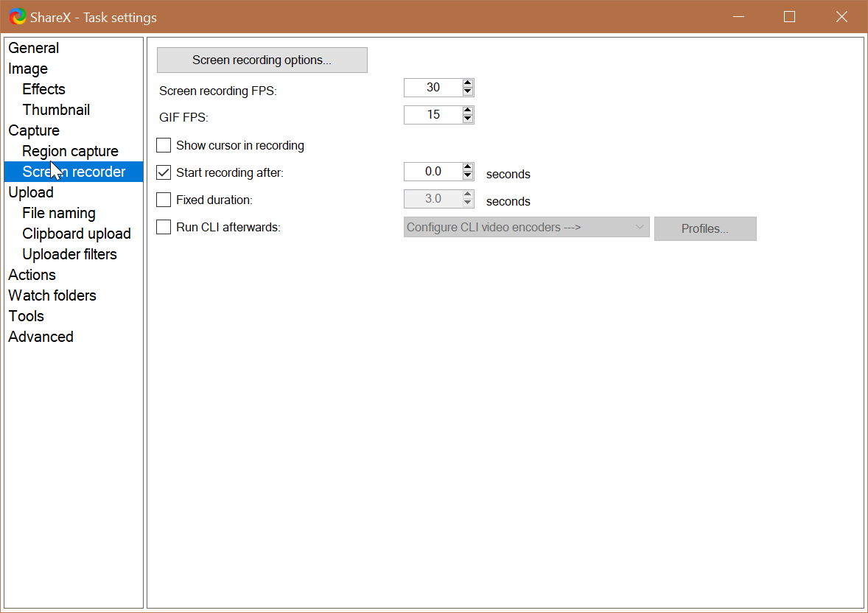Screen dimensions: 868x613
Task: Open Clipboard upload settings
Action: coord(77,233)
